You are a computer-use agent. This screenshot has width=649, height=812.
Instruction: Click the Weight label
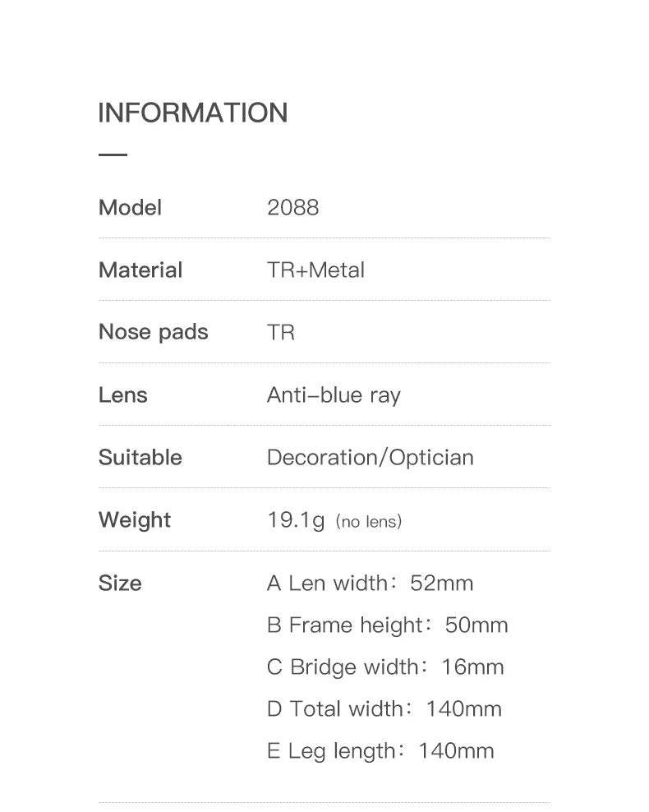pyautogui.click(x=134, y=519)
